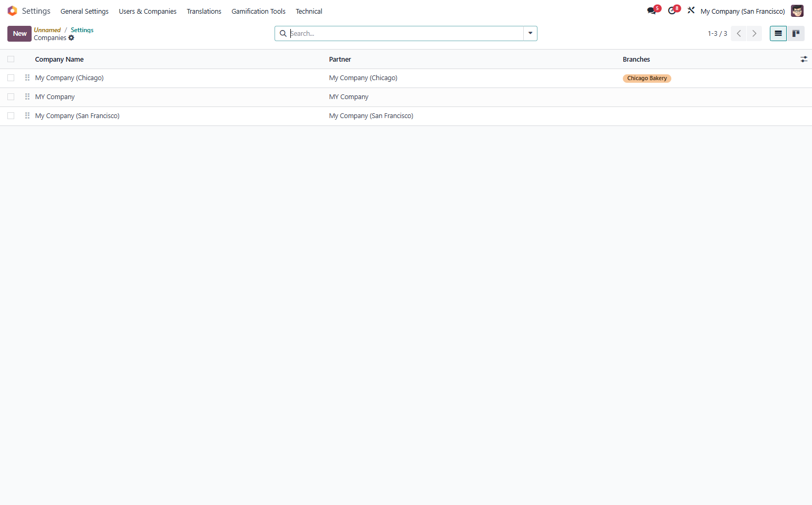Open company switcher My Company (San Francisco)
Screen dimensions: 812x505
point(742,12)
